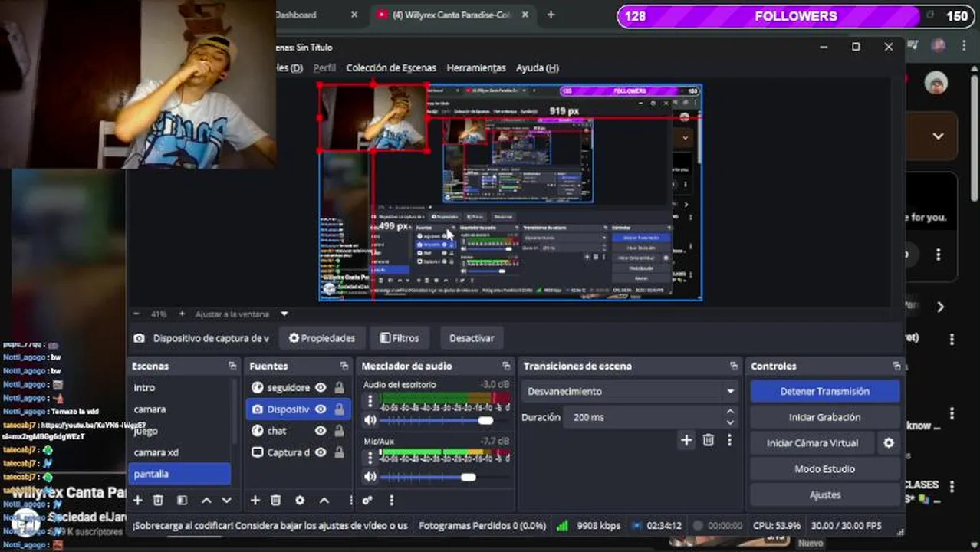Delete scene transition trash icon
Screen dimensions: 980x552
(x=709, y=440)
